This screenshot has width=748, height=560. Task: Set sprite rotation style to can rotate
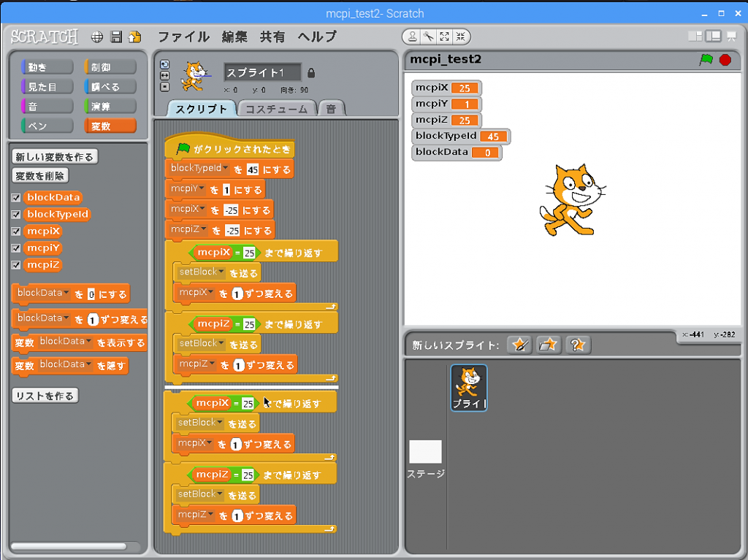coord(164,65)
